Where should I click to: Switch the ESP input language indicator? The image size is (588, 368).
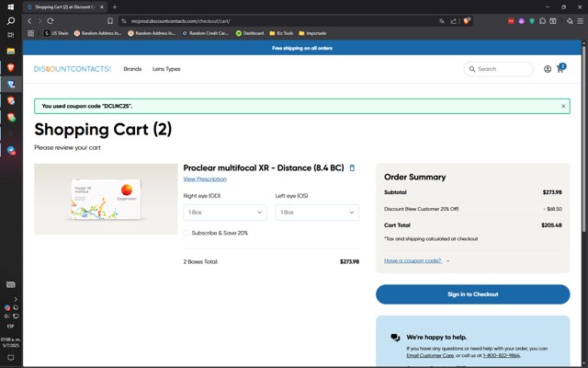[x=10, y=327]
